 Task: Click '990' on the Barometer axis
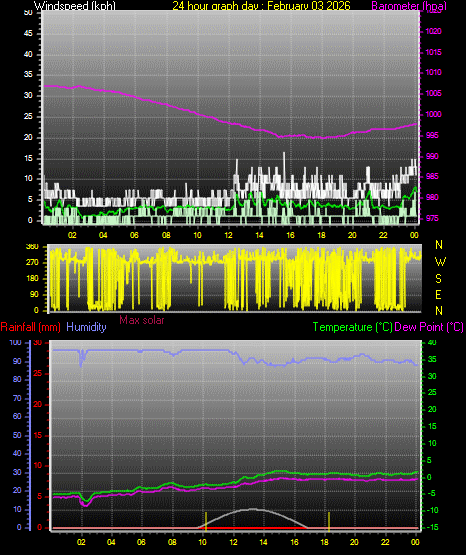(x=432, y=156)
